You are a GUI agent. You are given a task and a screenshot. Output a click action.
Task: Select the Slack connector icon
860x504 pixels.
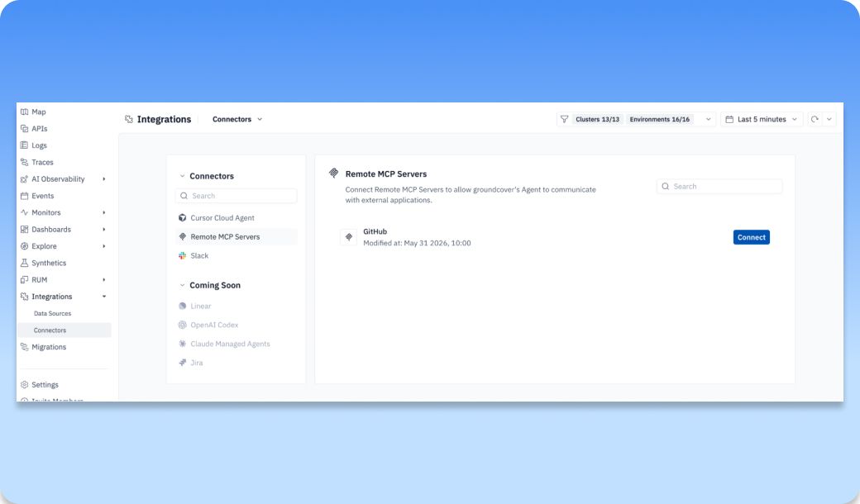click(x=183, y=256)
